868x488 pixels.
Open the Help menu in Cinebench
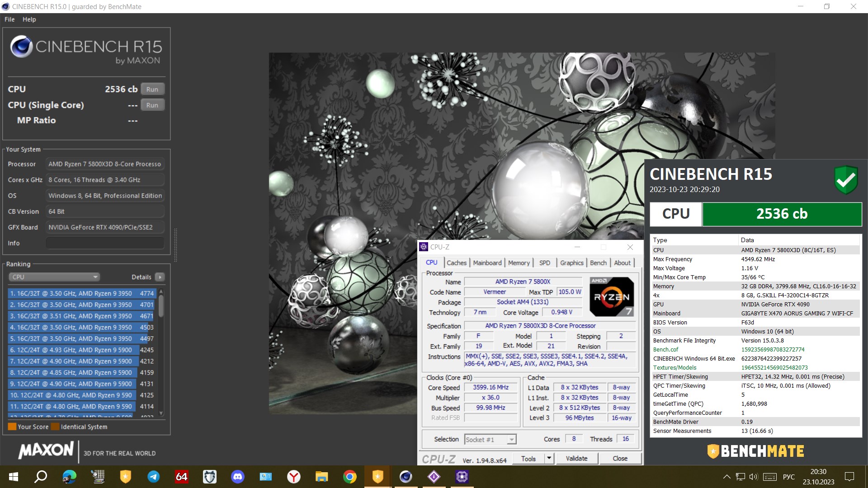click(29, 19)
